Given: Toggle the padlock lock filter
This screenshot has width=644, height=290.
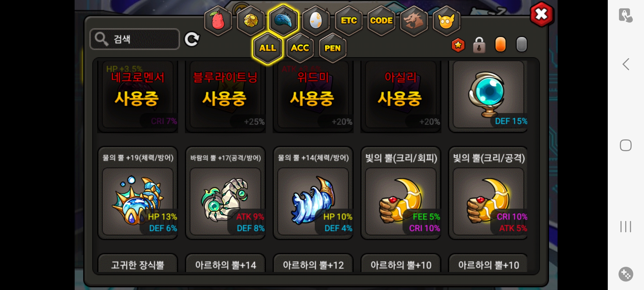Looking at the screenshot, I should click(x=479, y=45).
